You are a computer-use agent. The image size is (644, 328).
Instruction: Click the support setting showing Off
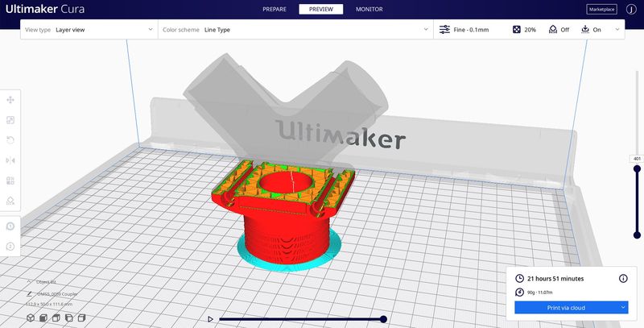(x=558, y=30)
